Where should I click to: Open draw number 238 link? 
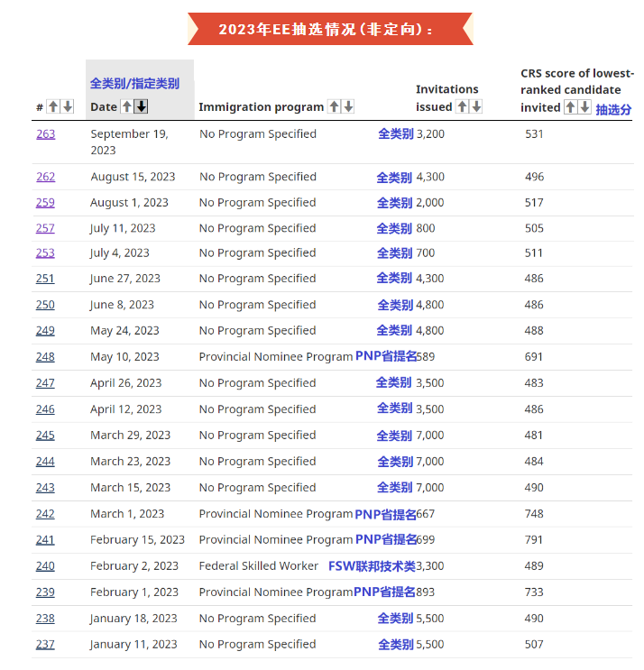point(45,619)
